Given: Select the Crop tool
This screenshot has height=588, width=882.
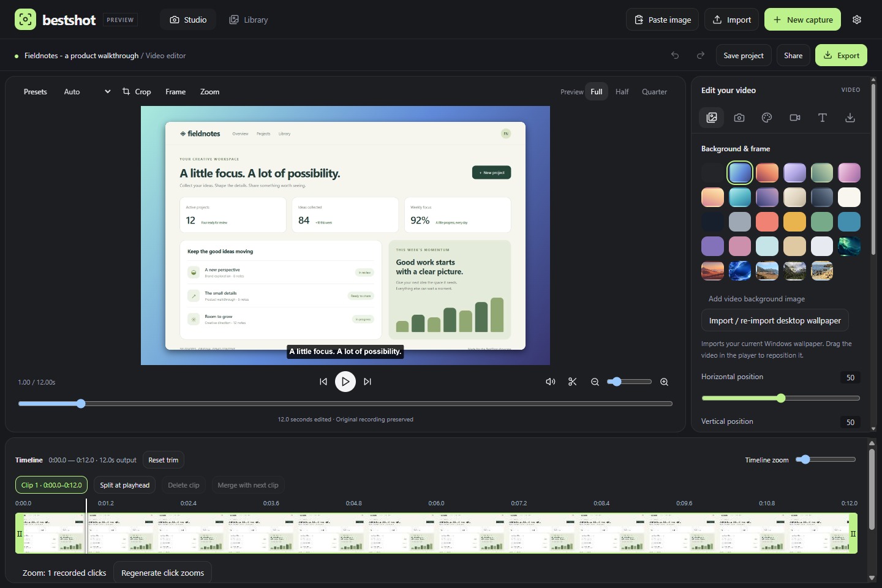Looking at the screenshot, I should (x=137, y=92).
